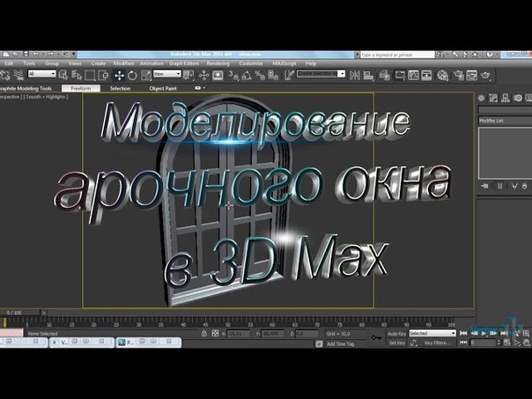The height and width of the screenshot is (399, 532).
Task: Switch to the Selection ribbon tab
Action: (x=120, y=88)
